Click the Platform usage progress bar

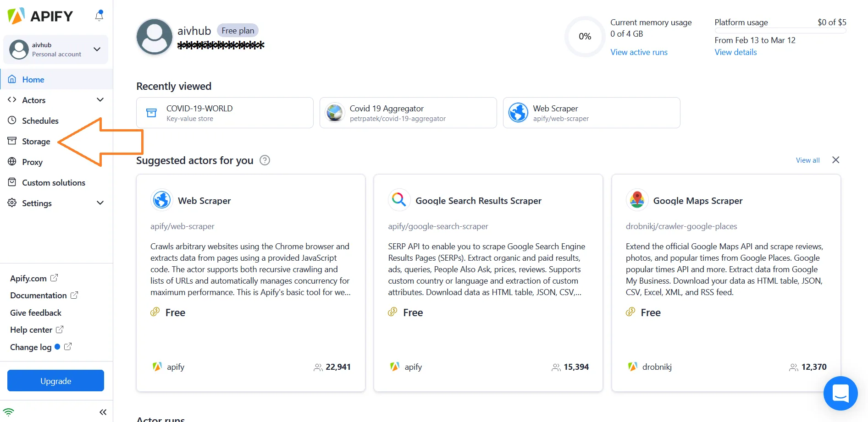tap(780, 31)
